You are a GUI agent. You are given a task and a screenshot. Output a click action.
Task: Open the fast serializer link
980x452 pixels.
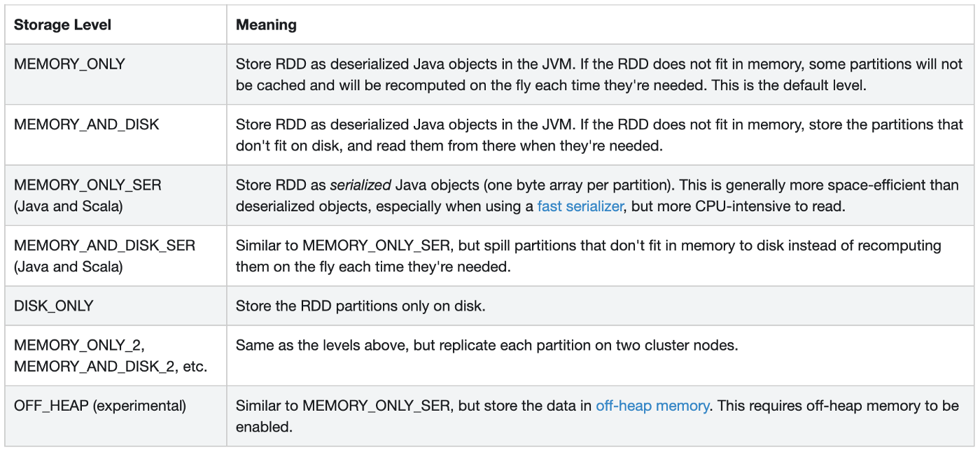pyautogui.click(x=580, y=206)
